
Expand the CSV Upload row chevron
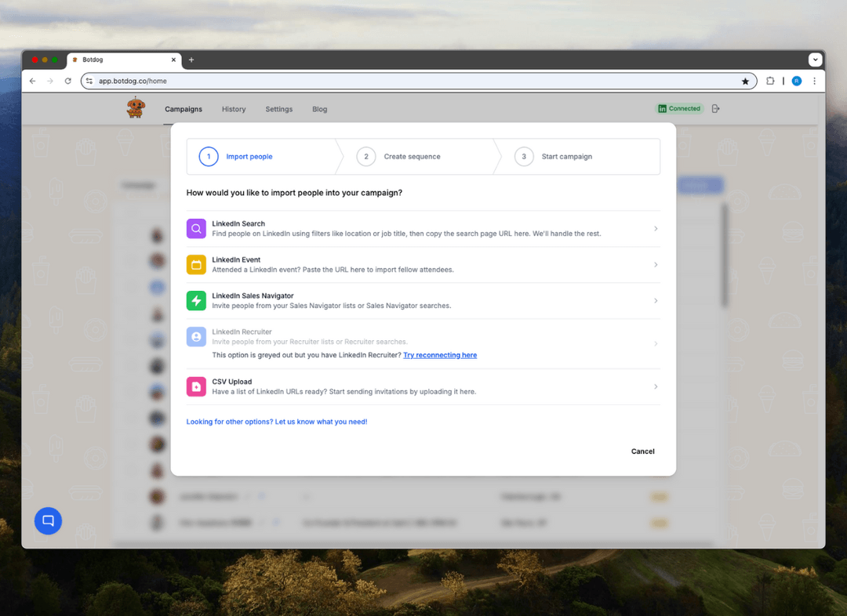click(656, 386)
